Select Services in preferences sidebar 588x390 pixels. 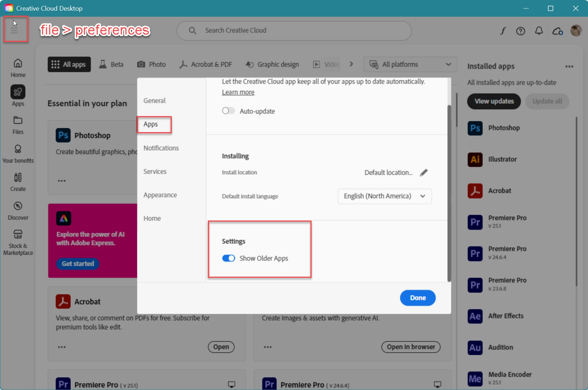coord(155,172)
